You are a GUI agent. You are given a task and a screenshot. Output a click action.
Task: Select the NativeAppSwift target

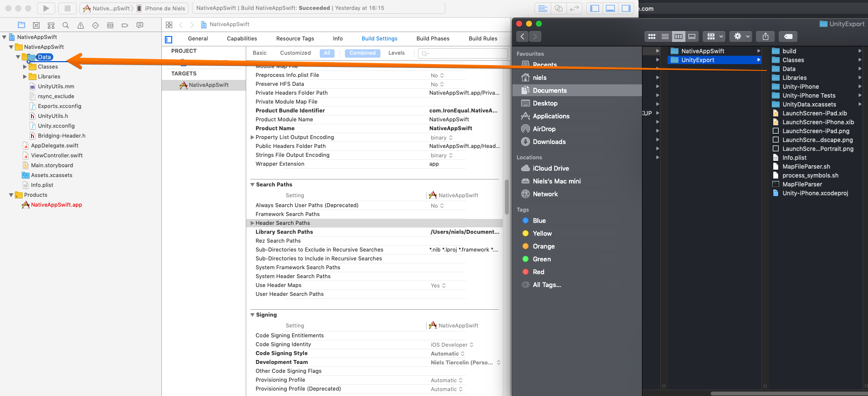point(204,85)
